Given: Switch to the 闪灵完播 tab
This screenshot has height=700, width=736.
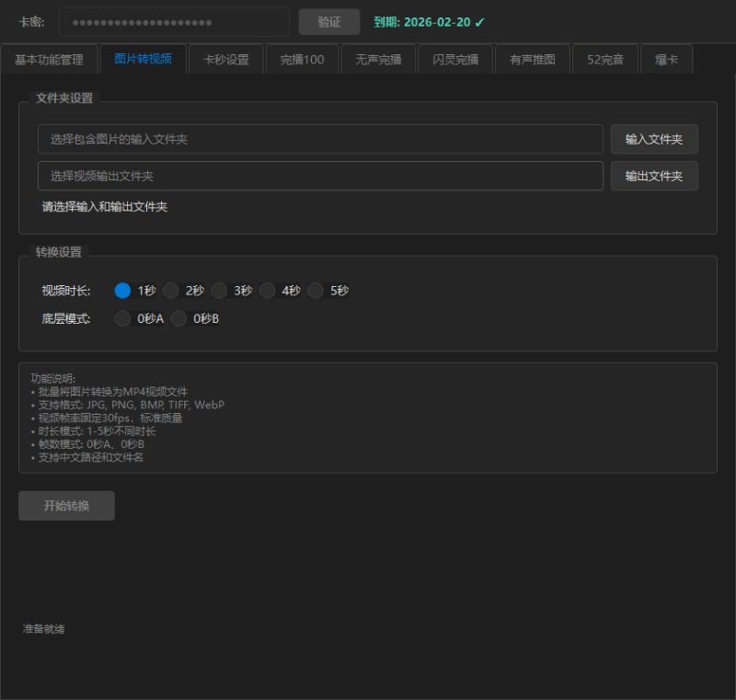Looking at the screenshot, I should pos(454,60).
